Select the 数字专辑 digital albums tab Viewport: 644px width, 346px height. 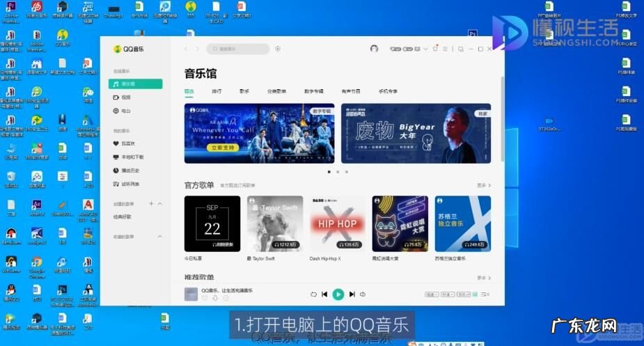tap(314, 91)
